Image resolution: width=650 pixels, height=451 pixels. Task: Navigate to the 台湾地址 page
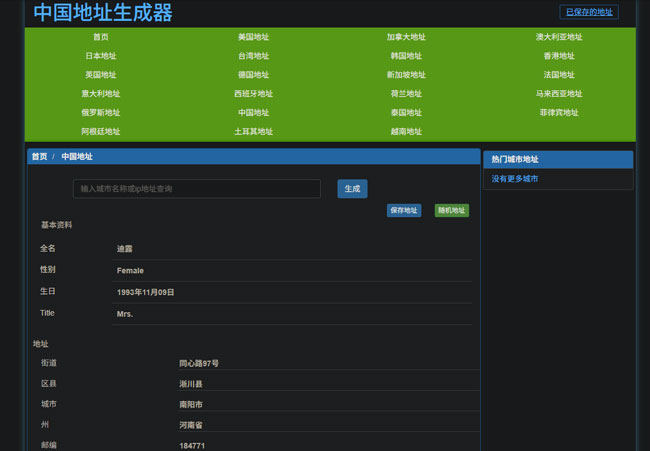pos(253,56)
